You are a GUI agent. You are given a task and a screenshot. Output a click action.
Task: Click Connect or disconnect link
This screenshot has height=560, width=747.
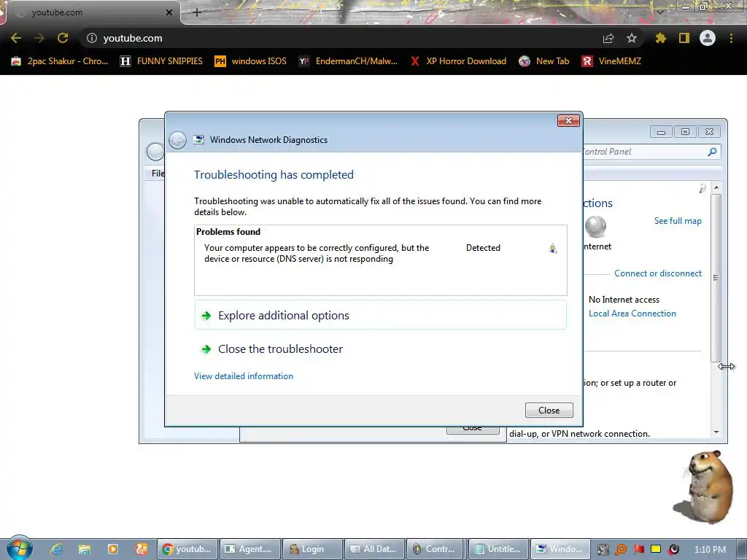click(x=657, y=273)
